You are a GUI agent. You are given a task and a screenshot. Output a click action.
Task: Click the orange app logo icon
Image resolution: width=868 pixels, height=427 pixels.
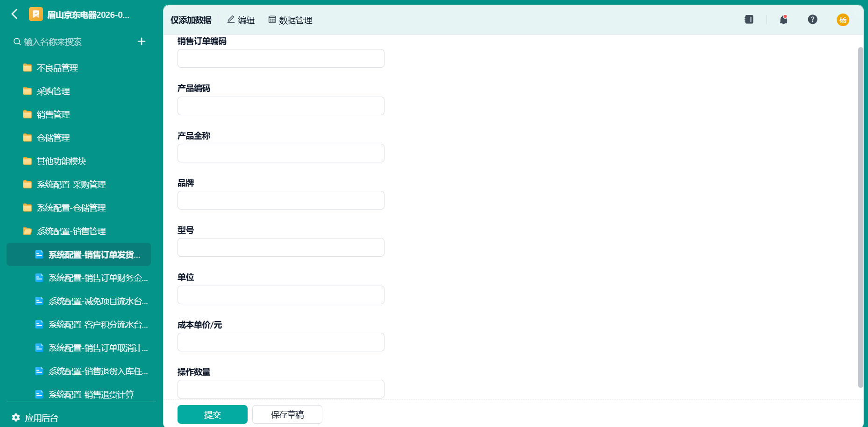point(36,14)
